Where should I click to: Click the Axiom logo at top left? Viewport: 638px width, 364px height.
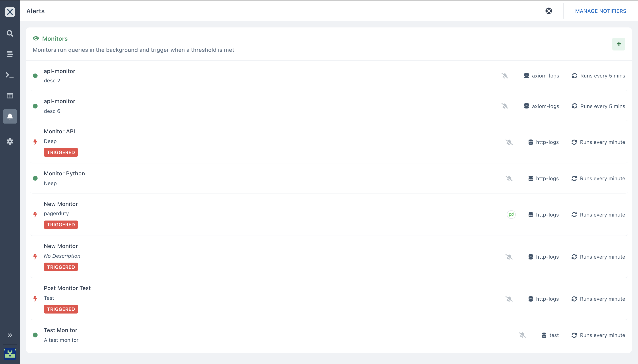tap(10, 12)
